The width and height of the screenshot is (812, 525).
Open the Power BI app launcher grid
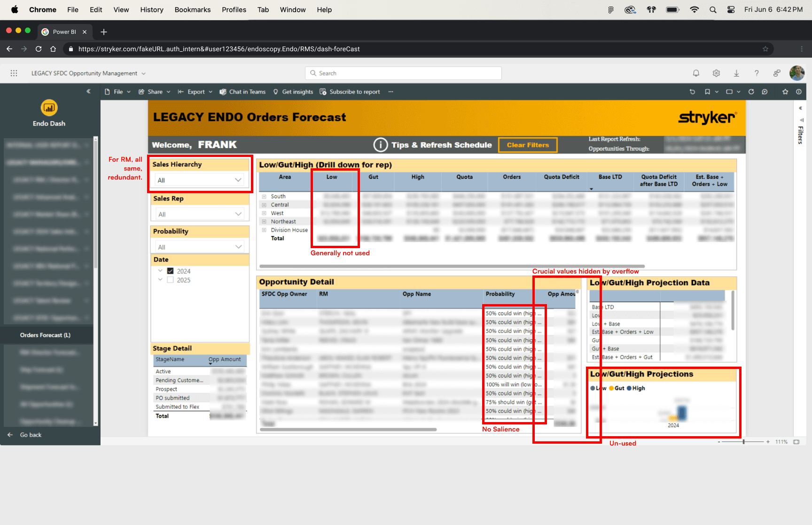pyautogui.click(x=14, y=73)
